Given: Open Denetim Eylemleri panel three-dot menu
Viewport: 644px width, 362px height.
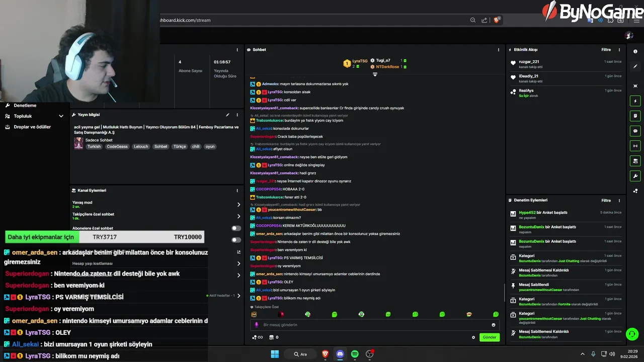Looking at the screenshot, I should click(x=619, y=200).
